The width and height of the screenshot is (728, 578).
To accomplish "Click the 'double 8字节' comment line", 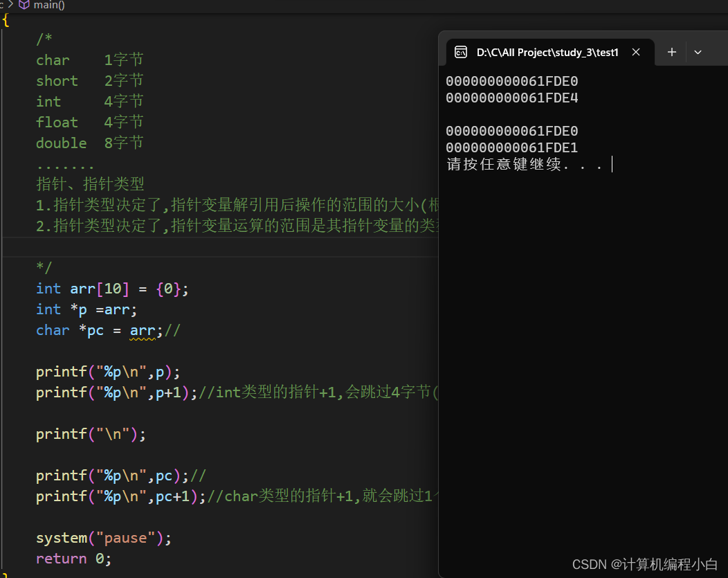I will tap(89, 143).
